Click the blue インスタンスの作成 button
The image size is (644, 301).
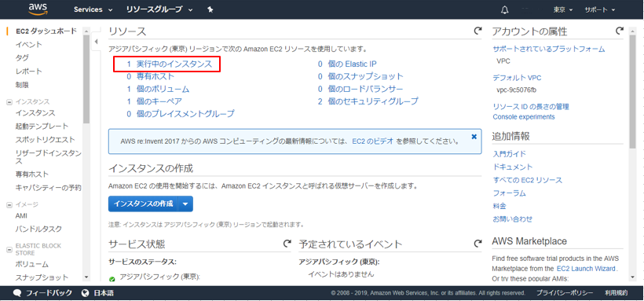[144, 204]
